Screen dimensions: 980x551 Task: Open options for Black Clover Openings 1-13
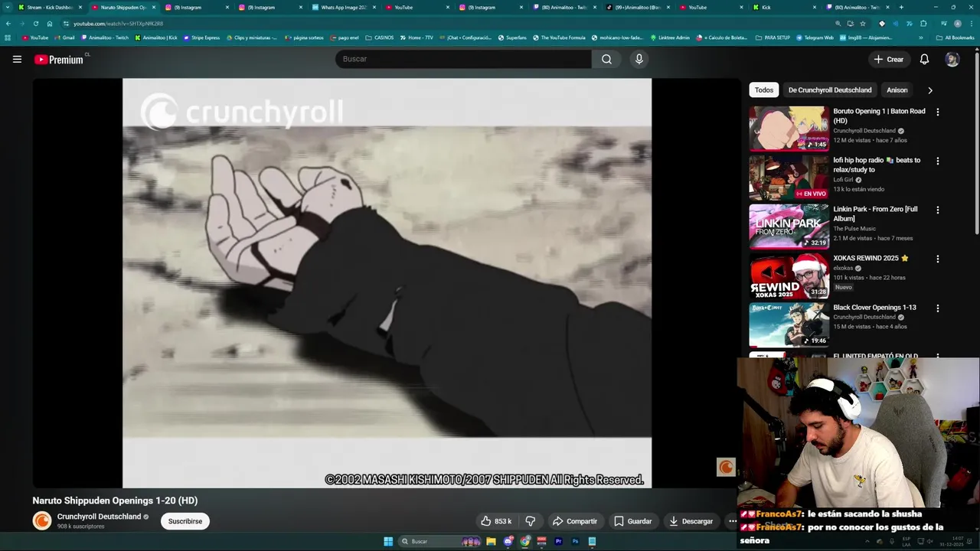(937, 308)
